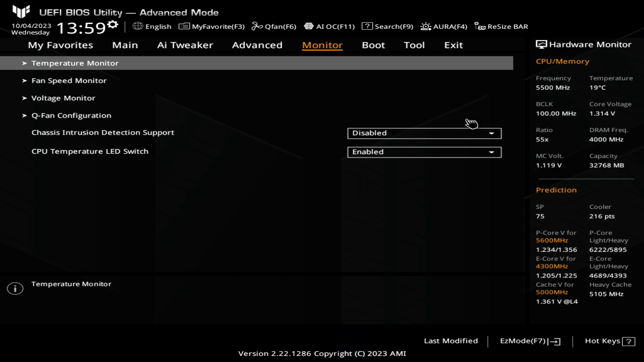
Task: Expand the Voltage Monitor section
Action: click(x=63, y=98)
